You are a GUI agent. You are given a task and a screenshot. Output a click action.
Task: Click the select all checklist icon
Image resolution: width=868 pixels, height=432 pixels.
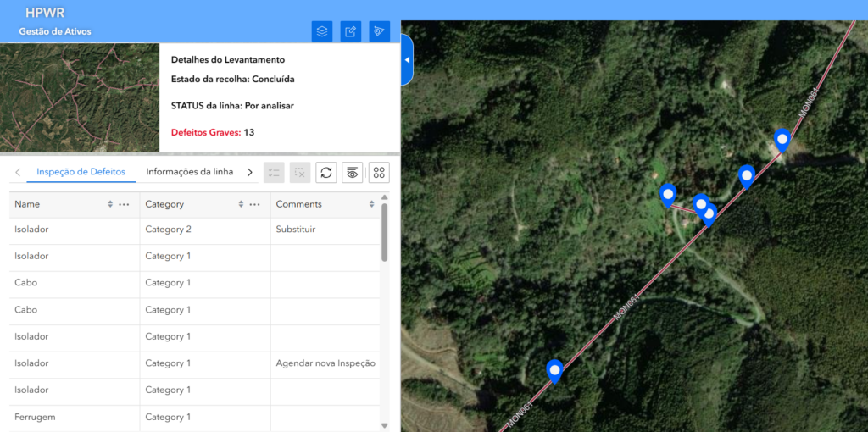[x=274, y=173]
